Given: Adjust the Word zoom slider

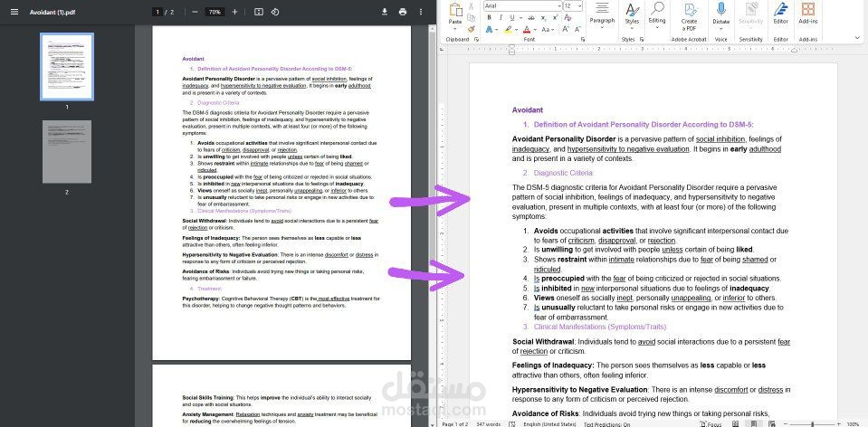Looking at the screenshot, I should (813, 424).
